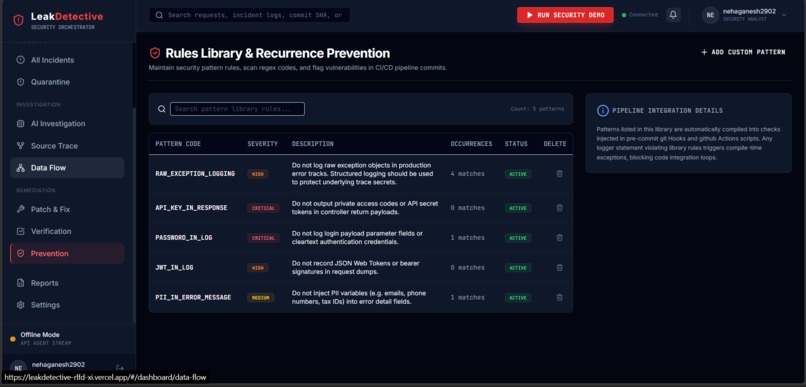The width and height of the screenshot is (806, 387).
Task: Click the SEVERITY column header
Action: 262,144
